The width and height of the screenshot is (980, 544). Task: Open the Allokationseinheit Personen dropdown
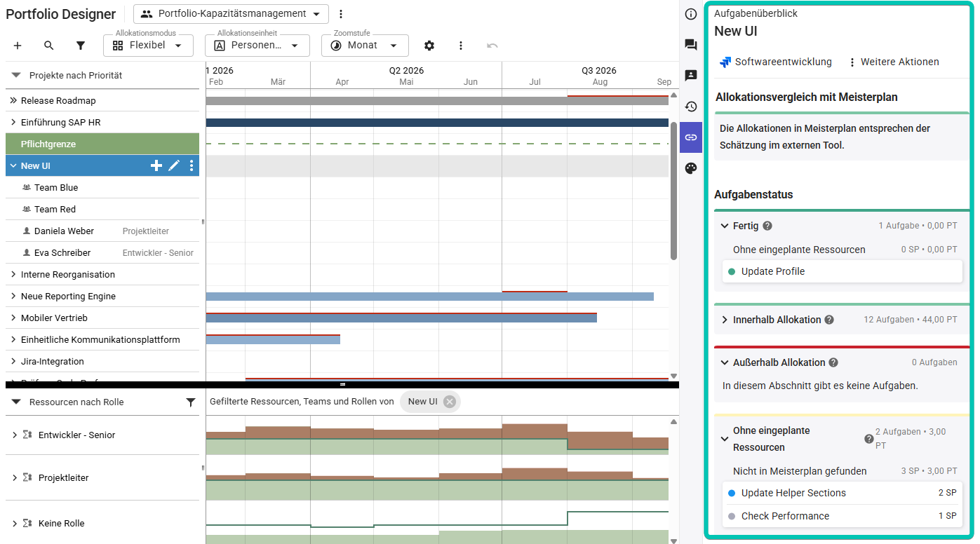[x=257, y=46]
